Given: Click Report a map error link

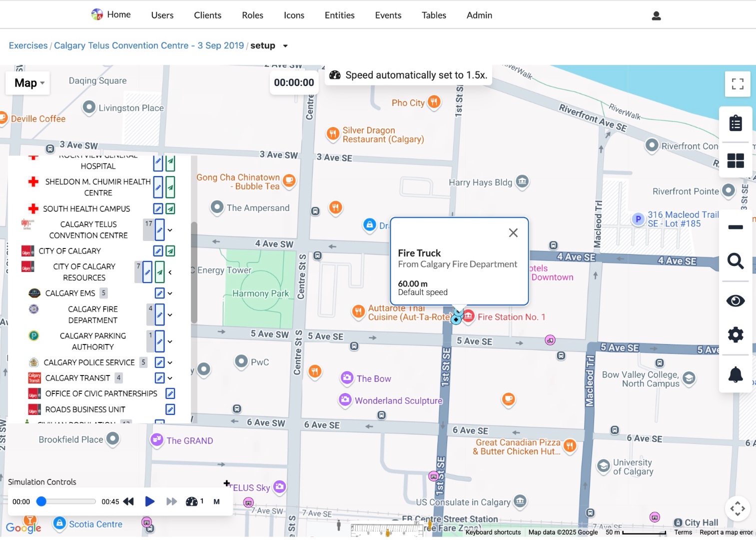Looking at the screenshot, I should 726,532.
